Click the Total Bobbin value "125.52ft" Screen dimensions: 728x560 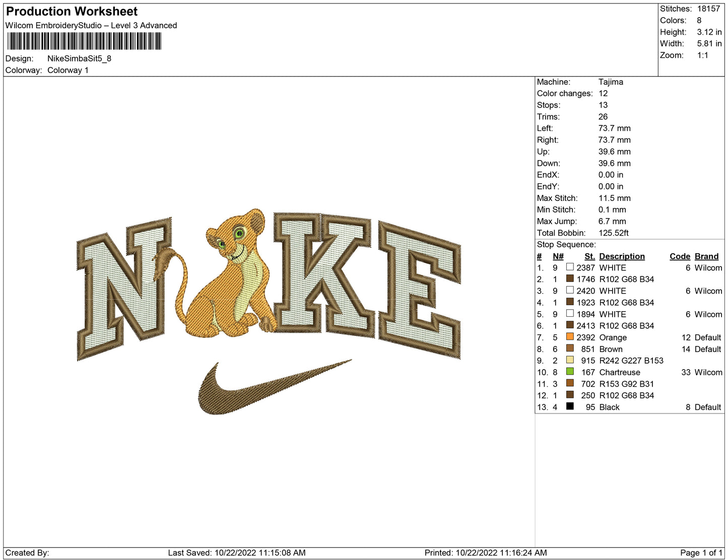pos(614,233)
